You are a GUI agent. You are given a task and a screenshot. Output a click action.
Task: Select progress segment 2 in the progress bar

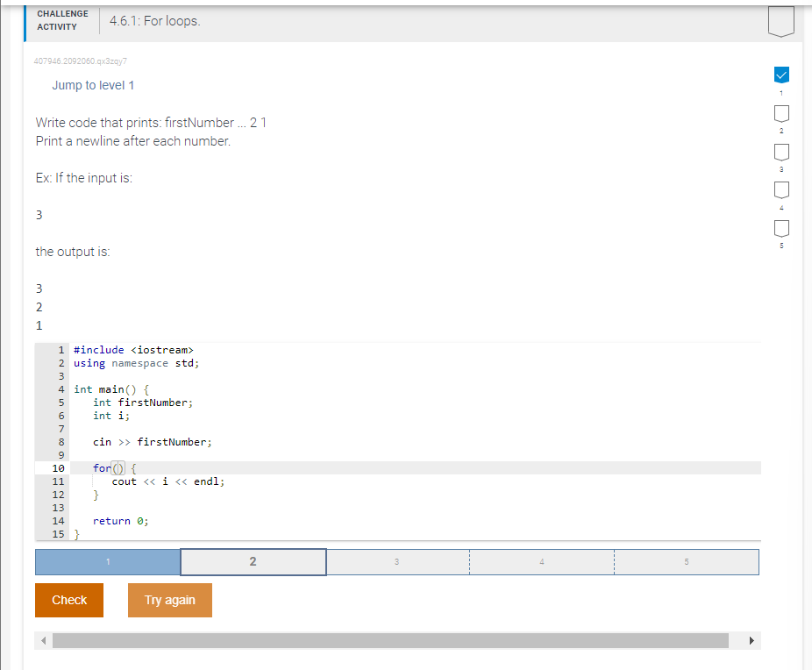pos(253,561)
